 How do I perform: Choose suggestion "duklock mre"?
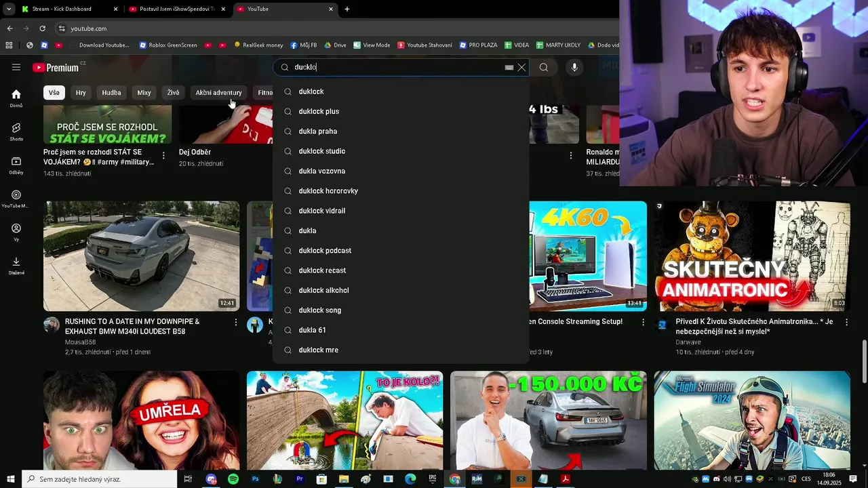[x=401, y=350]
